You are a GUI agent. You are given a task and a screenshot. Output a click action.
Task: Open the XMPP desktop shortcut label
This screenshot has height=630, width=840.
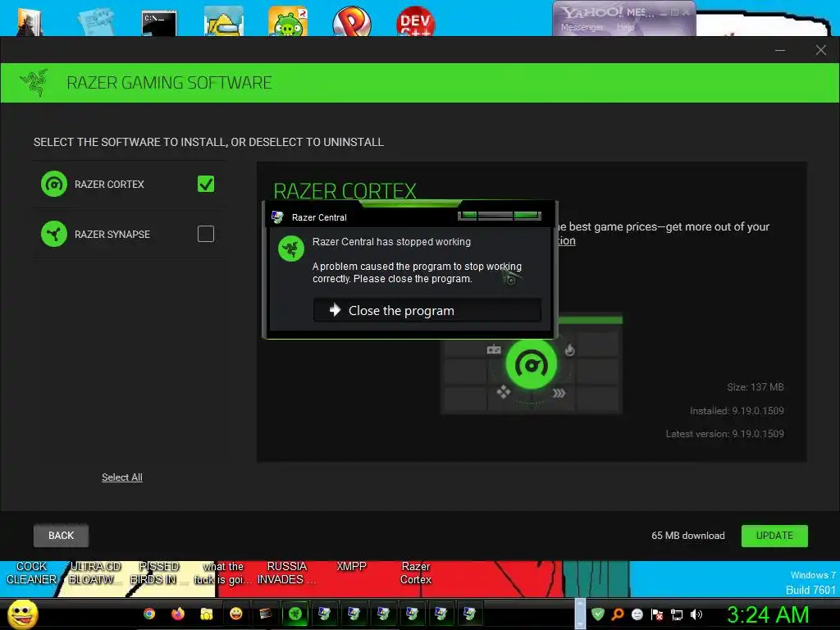[351, 566]
